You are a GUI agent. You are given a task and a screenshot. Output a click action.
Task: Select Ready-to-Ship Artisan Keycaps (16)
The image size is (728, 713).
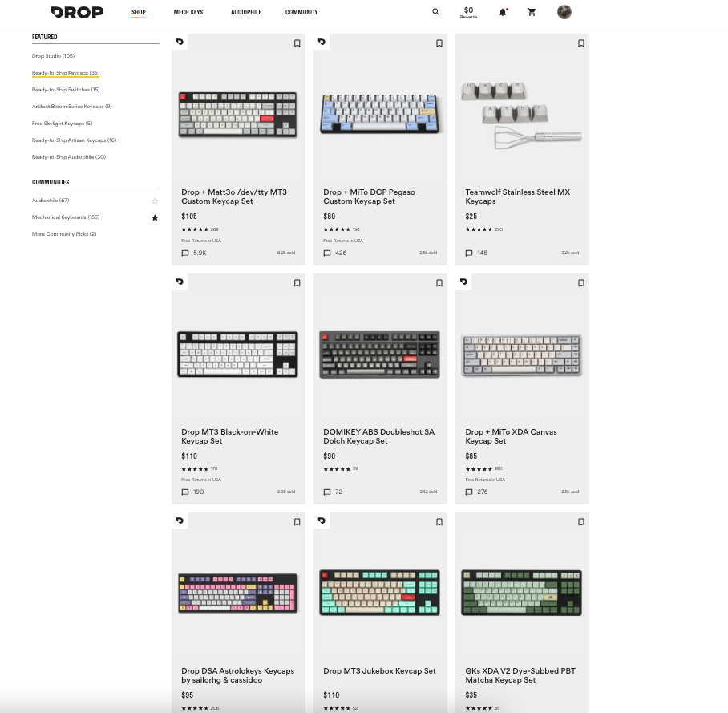pos(75,140)
